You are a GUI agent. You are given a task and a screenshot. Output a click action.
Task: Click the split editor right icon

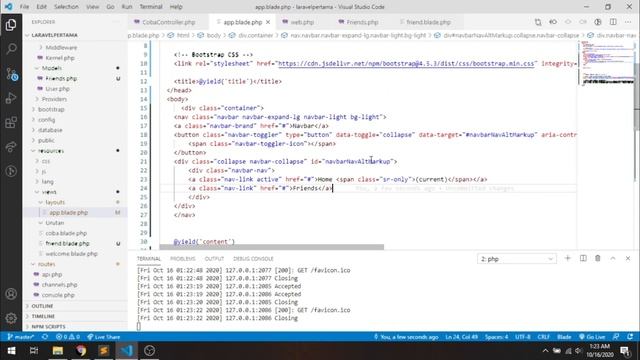[x=613, y=22]
